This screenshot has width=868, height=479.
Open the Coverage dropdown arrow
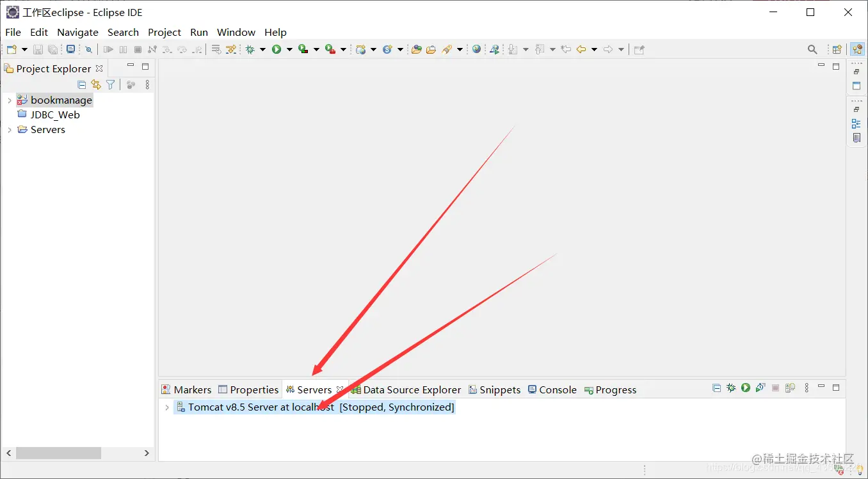point(316,49)
